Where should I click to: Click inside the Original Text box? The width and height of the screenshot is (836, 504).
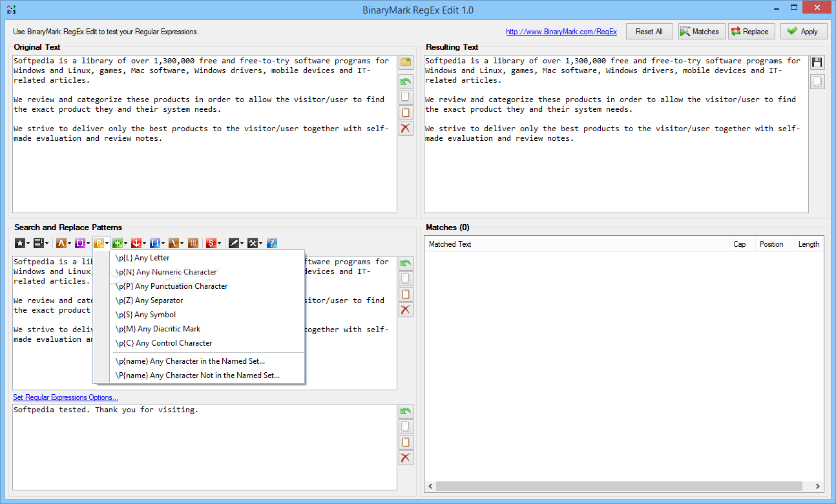(x=205, y=134)
